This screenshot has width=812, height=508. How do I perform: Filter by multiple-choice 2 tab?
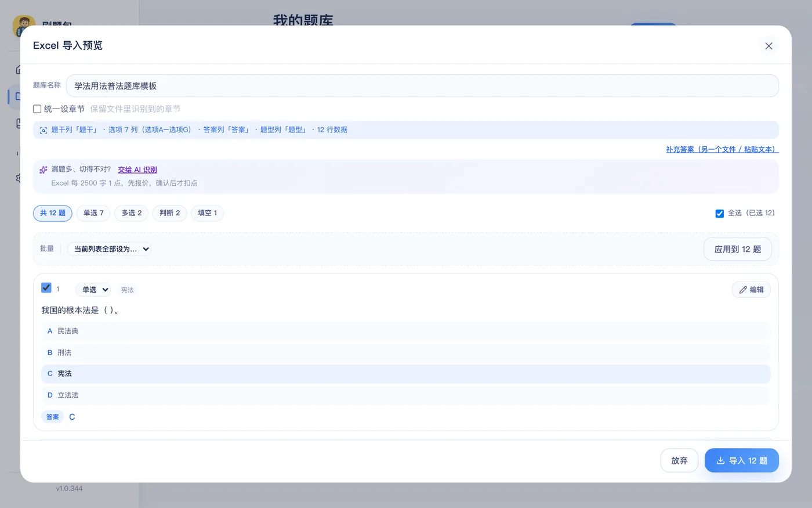(x=132, y=213)
